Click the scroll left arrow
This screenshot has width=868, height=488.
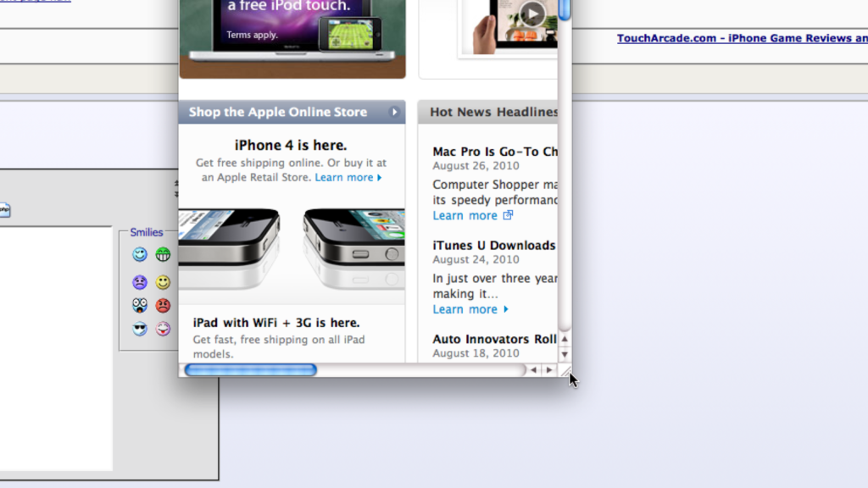(533, 370)
